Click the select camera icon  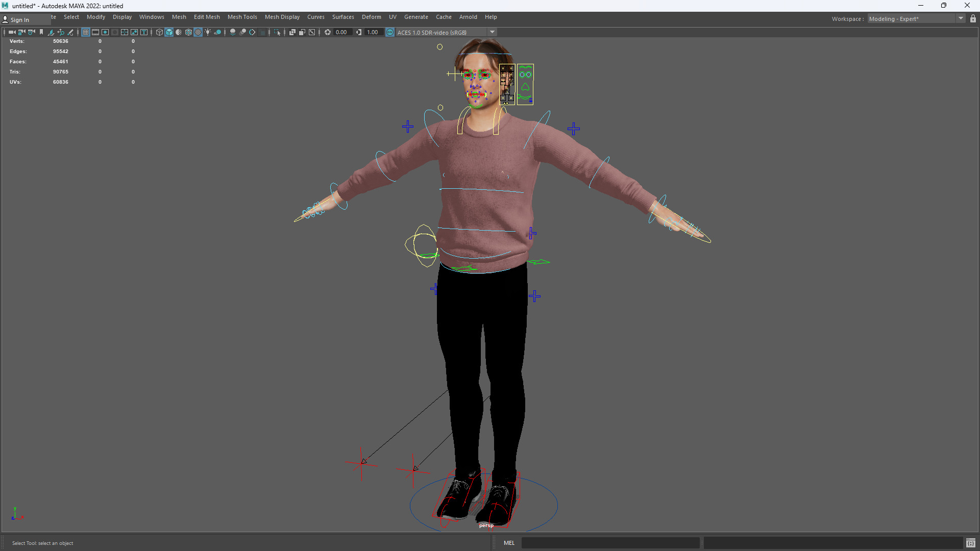12,32
